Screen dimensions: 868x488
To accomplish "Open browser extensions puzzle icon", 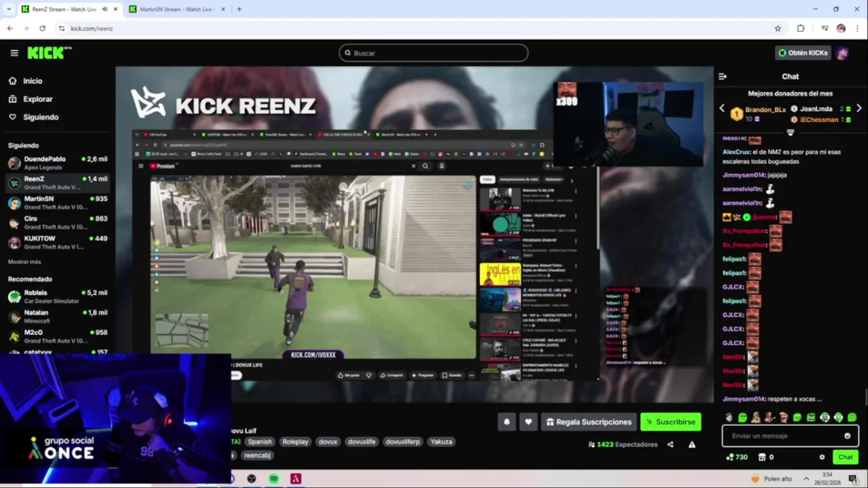I will click(x=800, y=28).
